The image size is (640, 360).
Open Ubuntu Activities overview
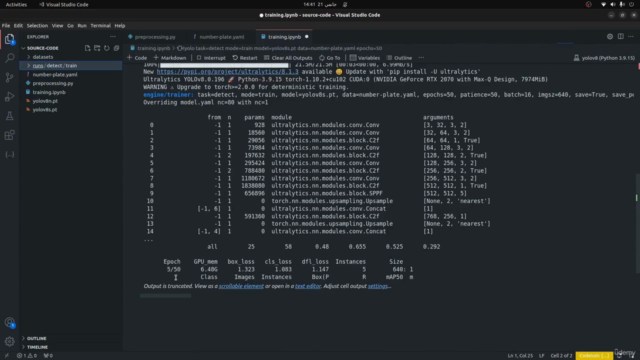pyautogui.click(x=16, y=4)
